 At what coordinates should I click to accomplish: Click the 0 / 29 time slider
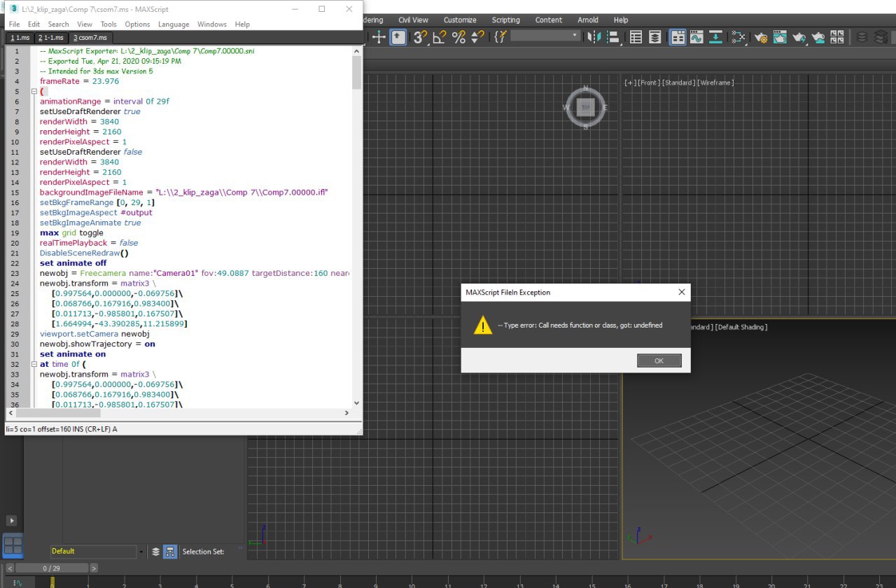[x=51, y=568]
